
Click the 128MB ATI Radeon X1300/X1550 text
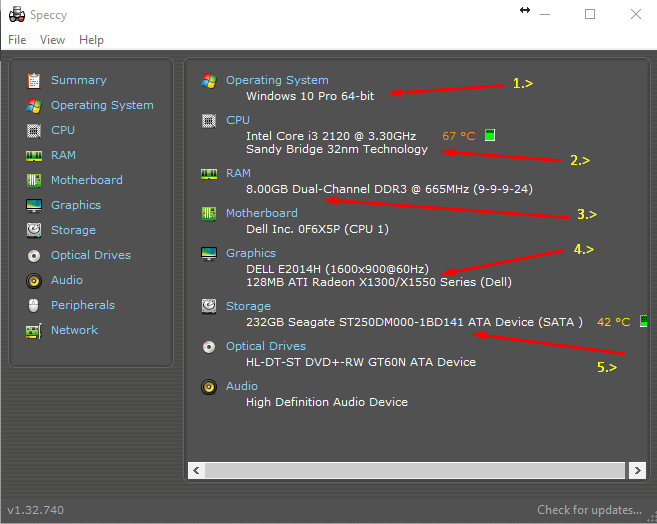(x=379, y=282)
